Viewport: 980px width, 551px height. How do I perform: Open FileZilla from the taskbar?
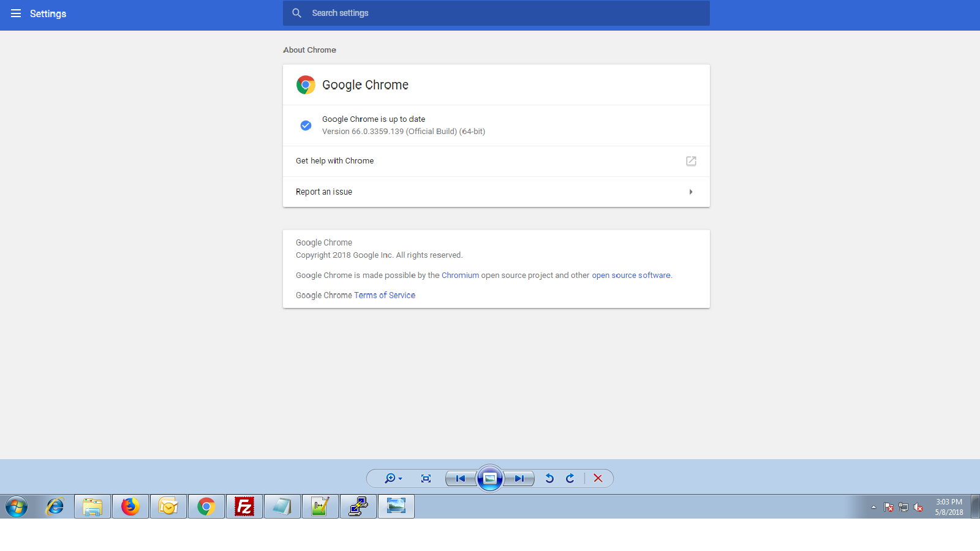[x=244, y=507]
